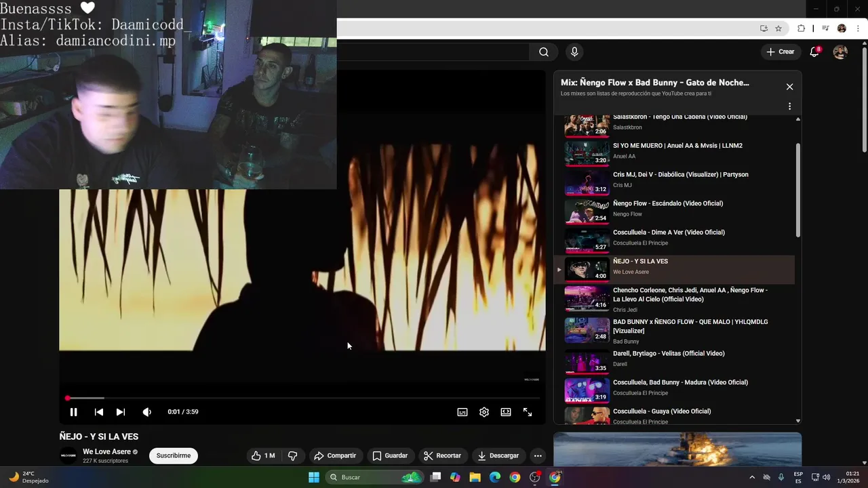Open the weather widget 24°C Despejado

click(x=28, y=477)
